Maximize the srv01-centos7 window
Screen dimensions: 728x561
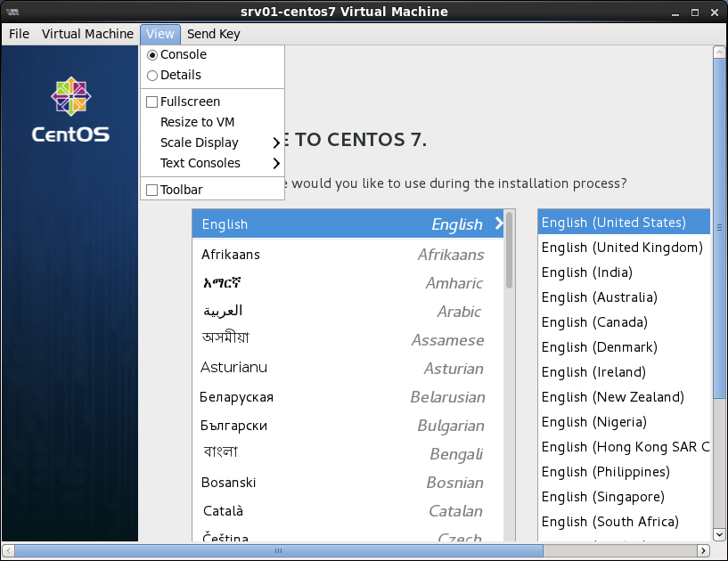[x=694, y=12]
